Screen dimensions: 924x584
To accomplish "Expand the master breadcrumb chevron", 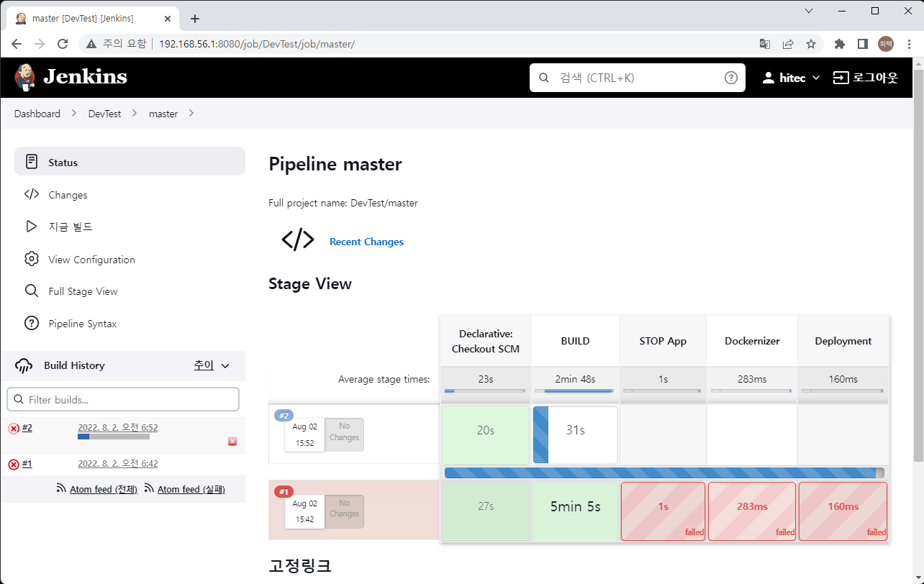I will pos(191,114).
